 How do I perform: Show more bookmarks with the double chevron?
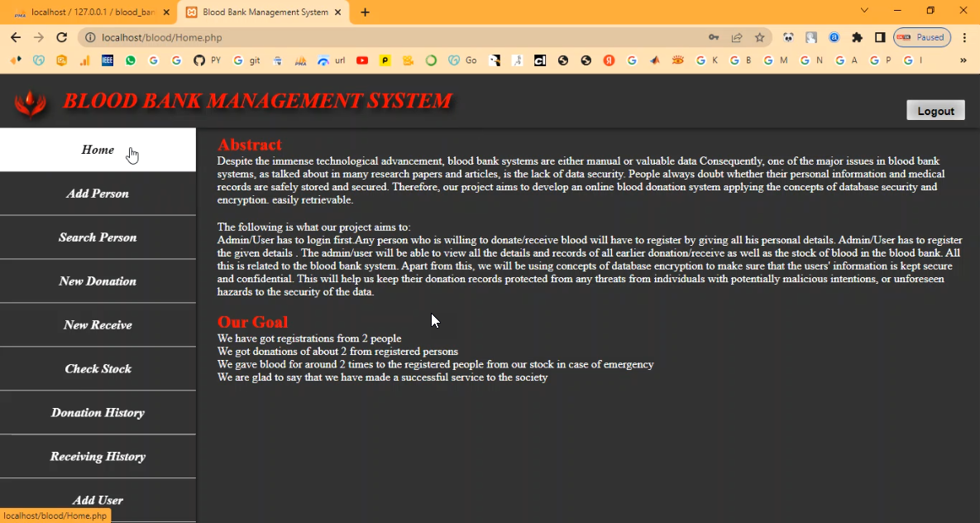pyautogui.click(x=963, y=60)
